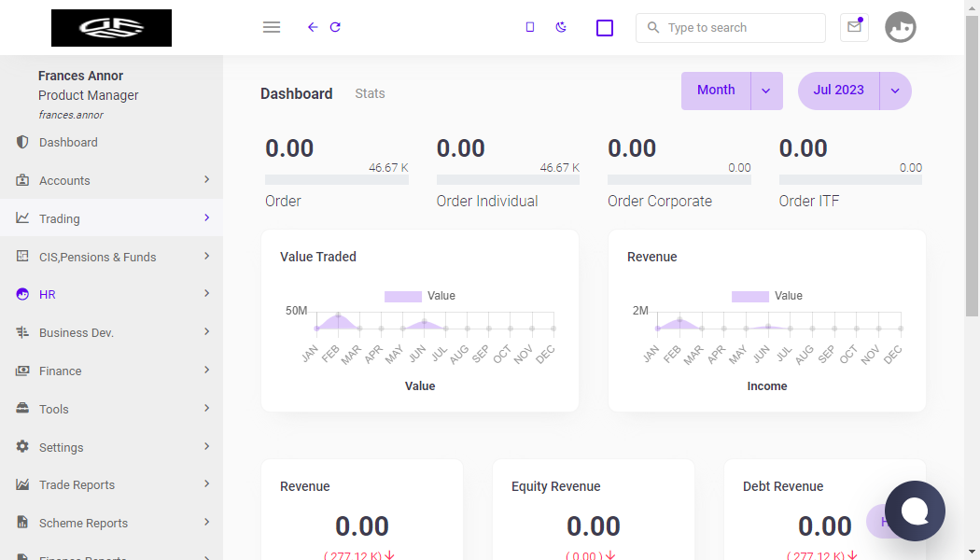Open the Jul 2023 dropdown arrow

pyautogui.click(x=895, y=91)
